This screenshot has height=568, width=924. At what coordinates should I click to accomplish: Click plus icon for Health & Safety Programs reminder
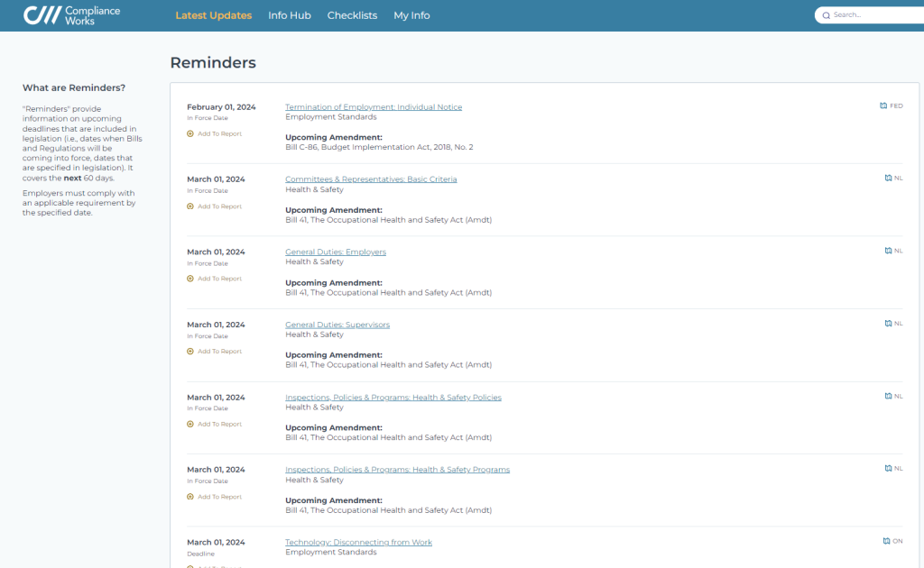click(190, 497)
